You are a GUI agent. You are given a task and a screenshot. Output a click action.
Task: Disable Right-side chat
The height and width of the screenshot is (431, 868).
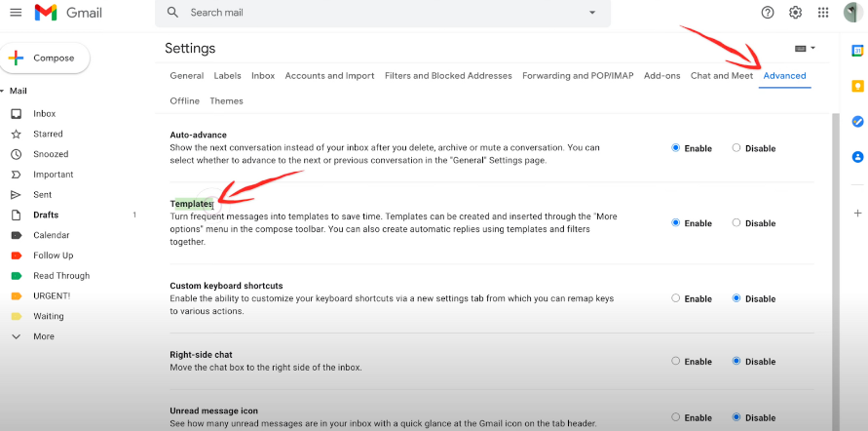click(736, 361)
